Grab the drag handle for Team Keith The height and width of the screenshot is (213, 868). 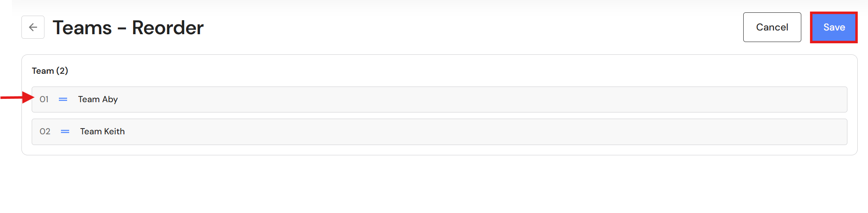[x=65, y=131]
